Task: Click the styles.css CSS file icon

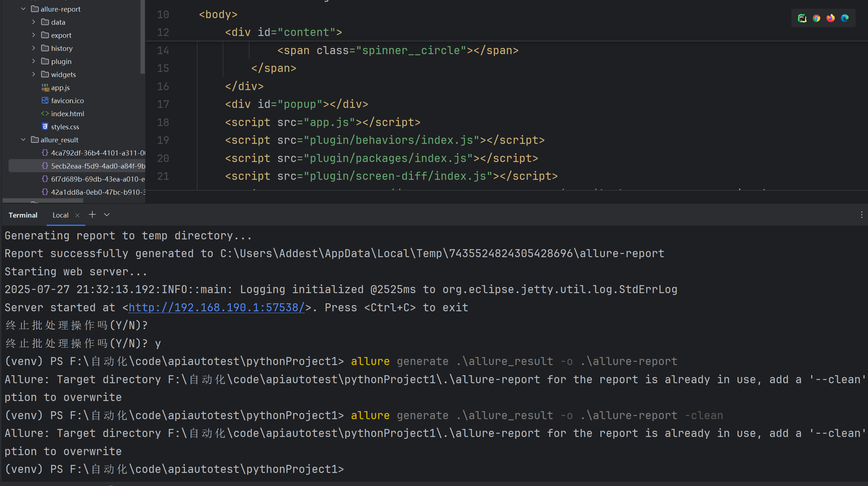Action: pyautogui.click(x=45, y=126)
